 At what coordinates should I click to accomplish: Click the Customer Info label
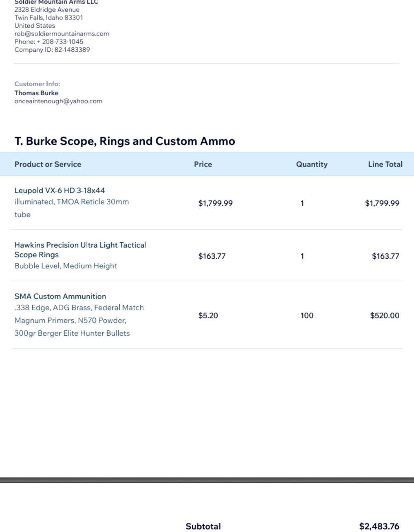tap(37, 84)
